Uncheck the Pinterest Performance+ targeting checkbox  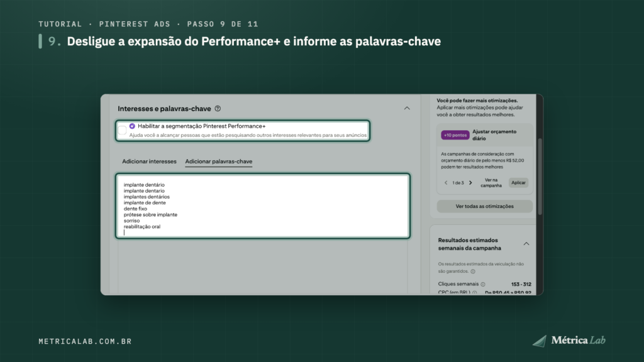123,131
